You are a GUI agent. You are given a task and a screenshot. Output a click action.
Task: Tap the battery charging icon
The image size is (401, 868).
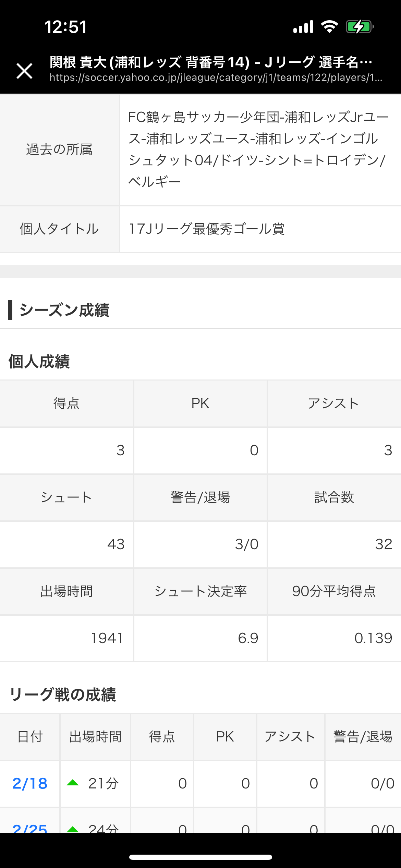point(360,27)
